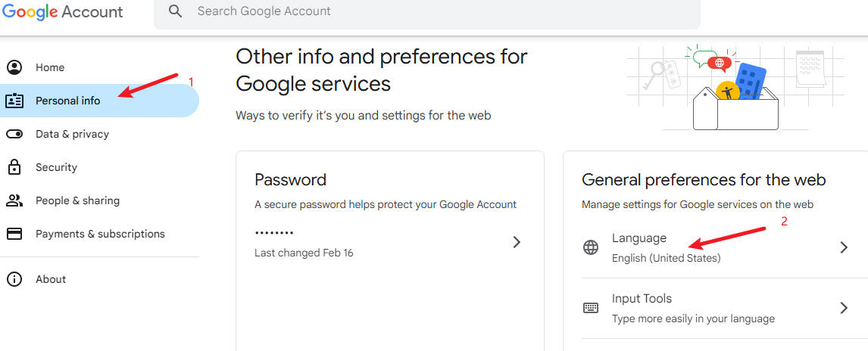
Task: Go to the Payments & subscriptions page
Action: click(100, 234)
